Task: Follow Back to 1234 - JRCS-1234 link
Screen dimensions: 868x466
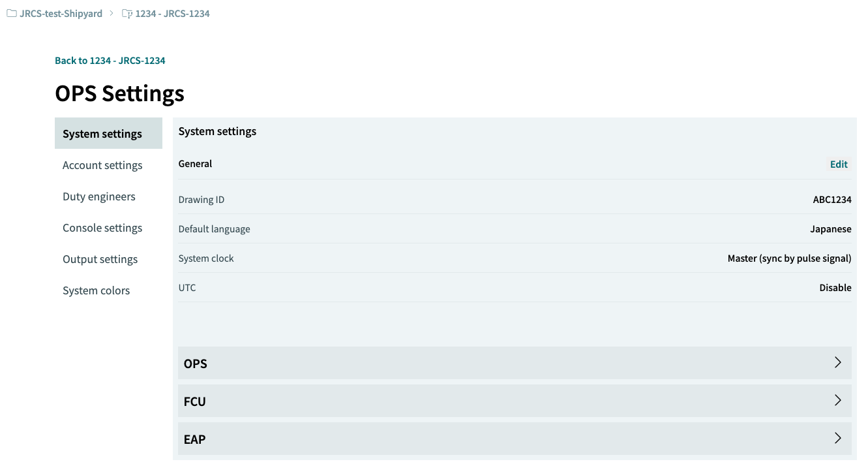Action: pyautogui.click(x=110, y=61)
